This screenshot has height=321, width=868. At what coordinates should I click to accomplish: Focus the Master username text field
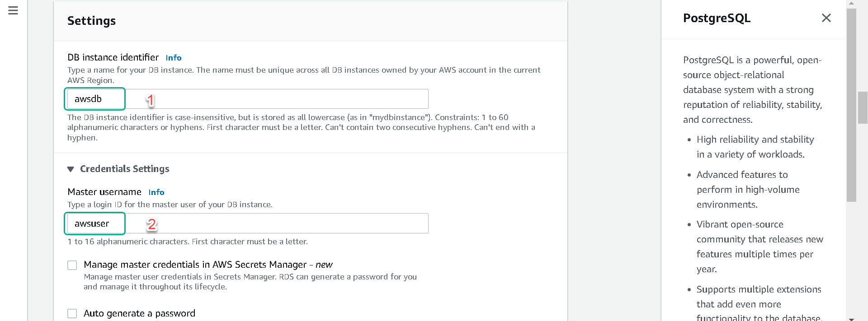point(248,223)
